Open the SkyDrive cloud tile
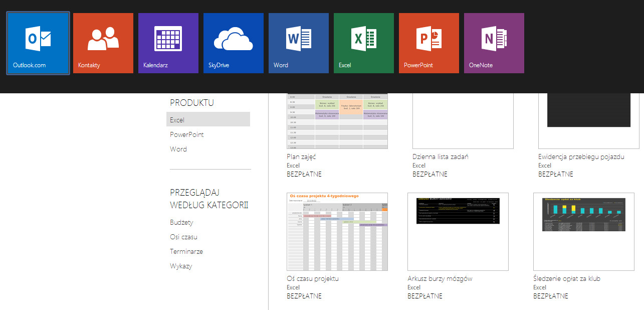This screenshot has width=644, height=310. pyautogui.click(x=234, y=43)
